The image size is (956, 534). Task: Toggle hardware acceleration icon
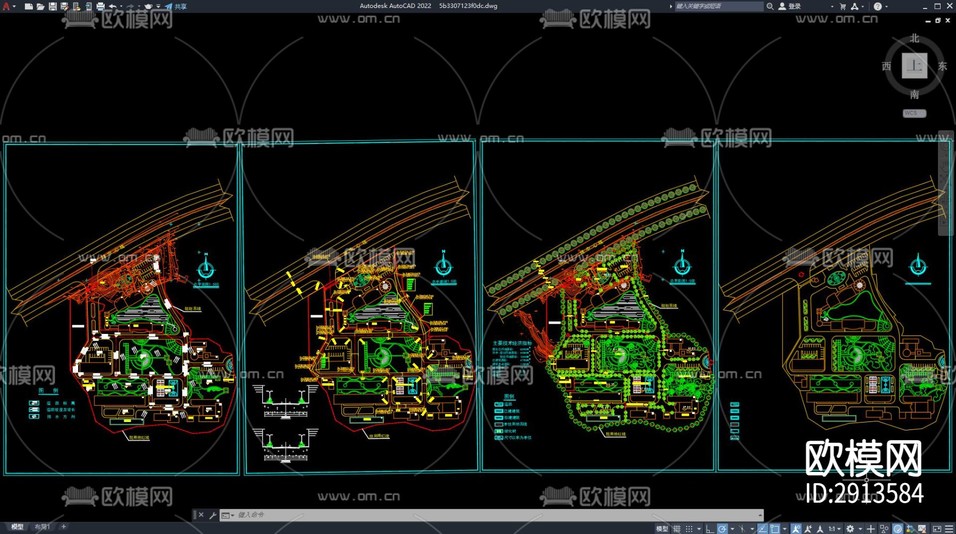(x=897, y=528)
